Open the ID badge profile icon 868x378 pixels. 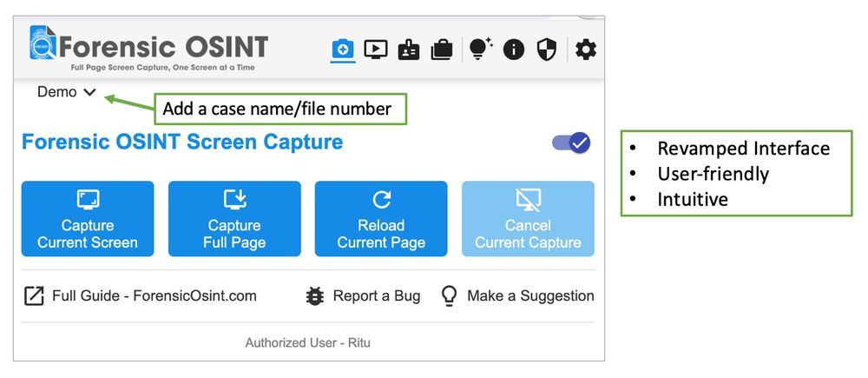tap(409, 50)
